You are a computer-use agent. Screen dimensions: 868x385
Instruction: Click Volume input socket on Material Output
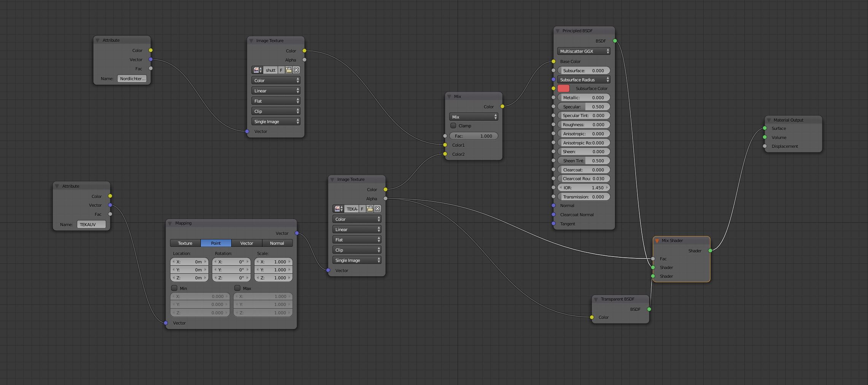coord(765,137)
